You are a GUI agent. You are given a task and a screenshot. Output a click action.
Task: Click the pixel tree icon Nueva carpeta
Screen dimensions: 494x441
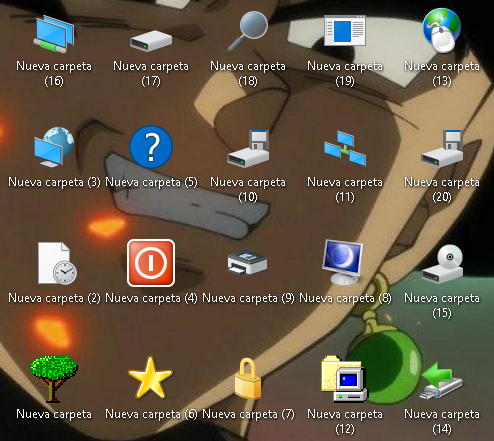tap(54, 379)
